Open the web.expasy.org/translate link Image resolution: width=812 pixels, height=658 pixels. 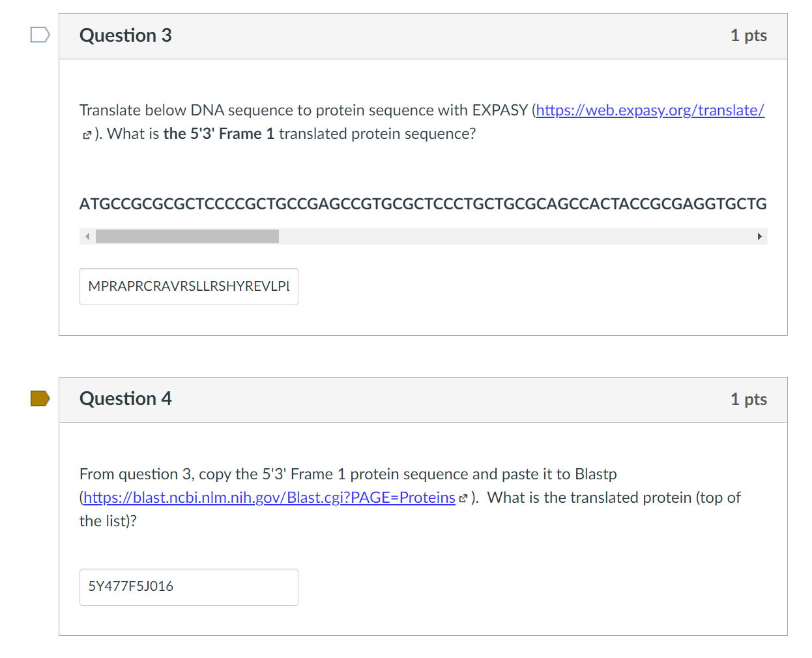(650, 110)
